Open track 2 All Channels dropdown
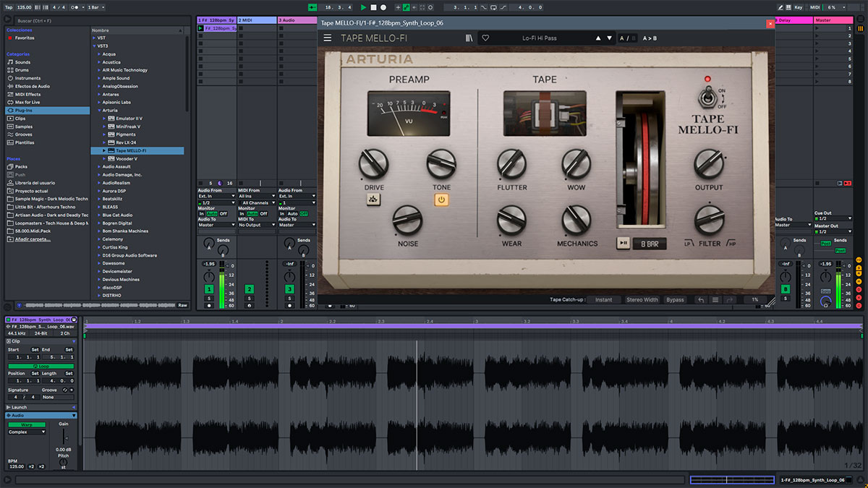 (258, 203)
